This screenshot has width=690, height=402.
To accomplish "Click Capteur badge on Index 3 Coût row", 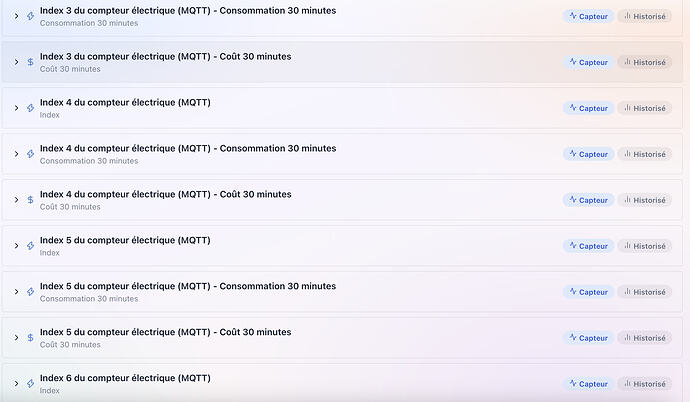I will pyautogui.click(x=588, y=62).
